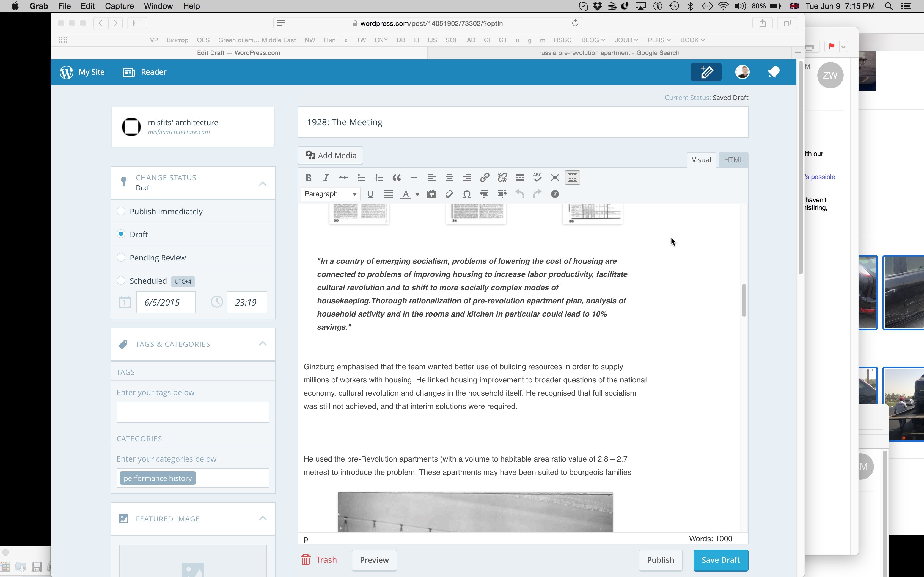
Task: Open the Paragraph format dropdown
Action: [330, 194]
